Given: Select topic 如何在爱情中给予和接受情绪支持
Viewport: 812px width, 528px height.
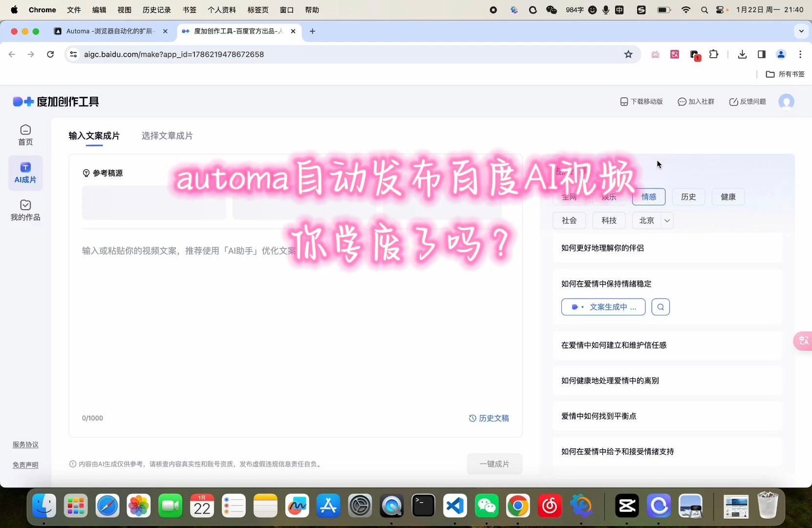Looking at the screenshot, I should click(x=667, y=452).
